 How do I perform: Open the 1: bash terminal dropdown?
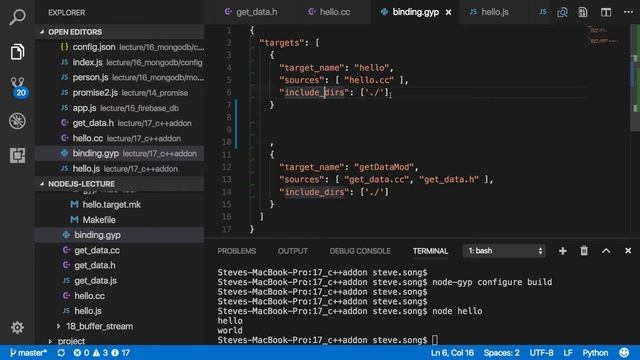pyautogui.click(x=504, y=251)
